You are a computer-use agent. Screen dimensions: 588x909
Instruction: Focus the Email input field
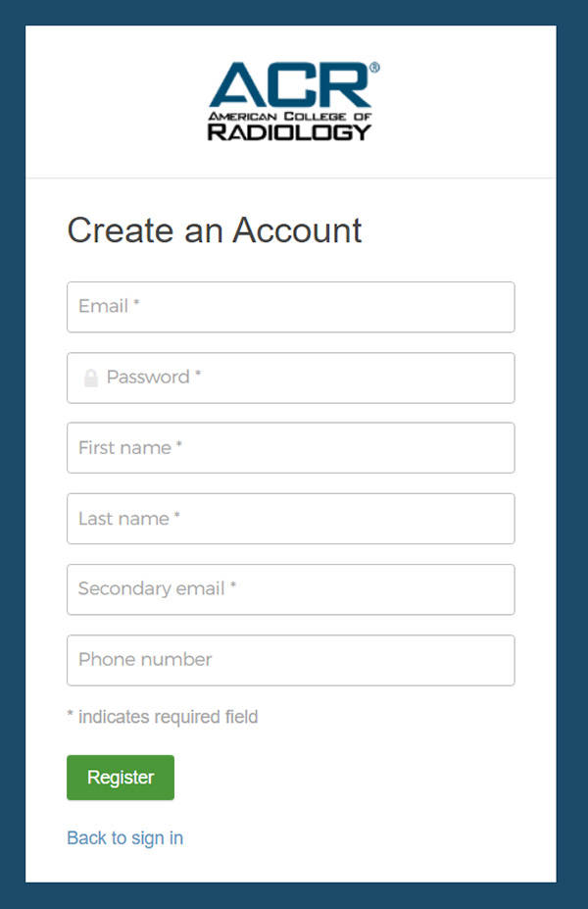coord(290,307)
